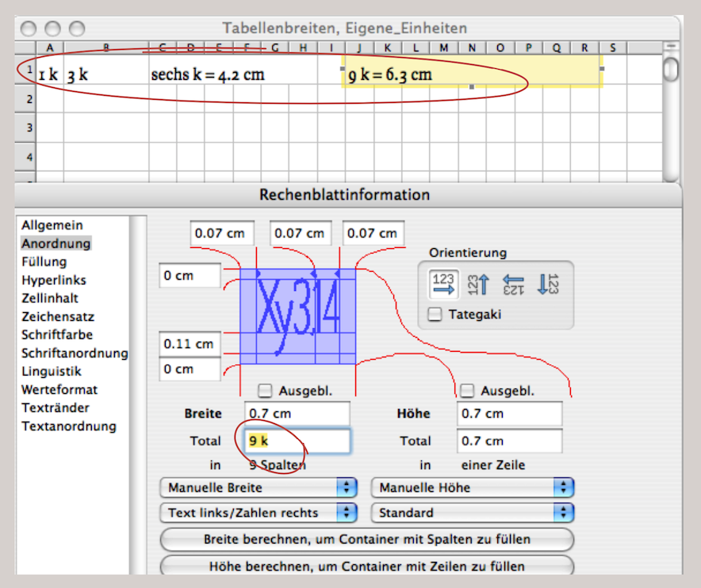701x588 pixels.
Task: Toggle Ausgebl. checkbox above Höhe
Action: click(468, 390)
